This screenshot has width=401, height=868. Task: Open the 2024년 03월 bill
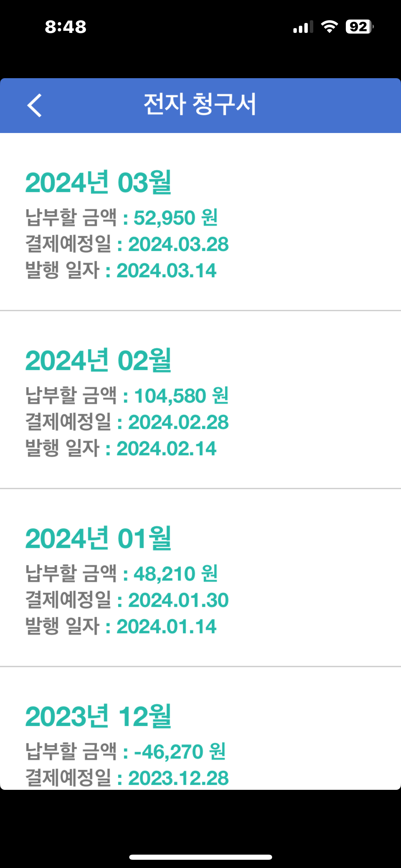[x=98, y=182]
